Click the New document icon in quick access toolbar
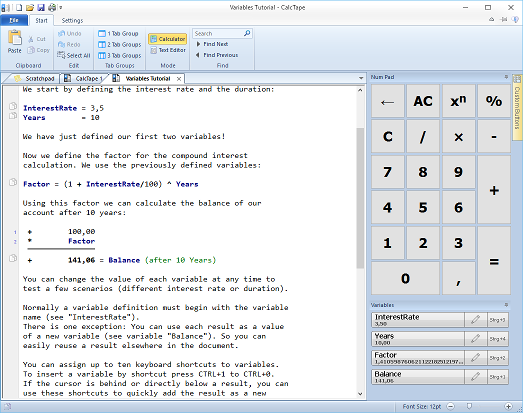The width and height of the screenshot is (523, 413). [x=19, y=7]
